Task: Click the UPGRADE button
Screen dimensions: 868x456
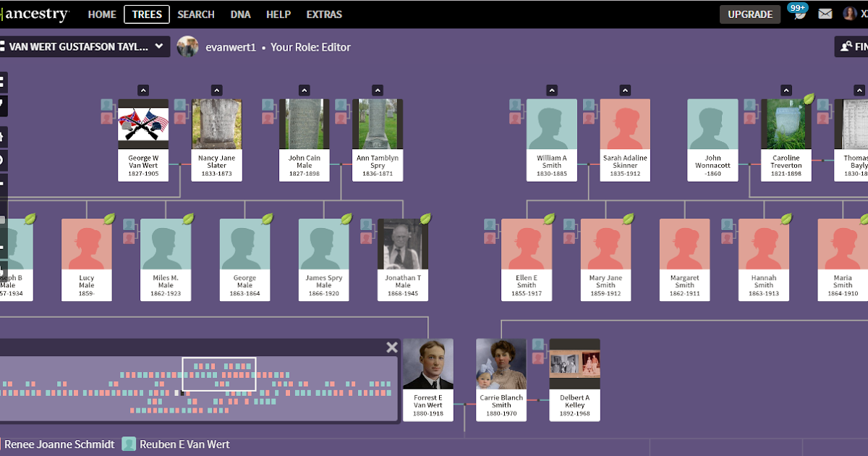Action: coord(750,13)
